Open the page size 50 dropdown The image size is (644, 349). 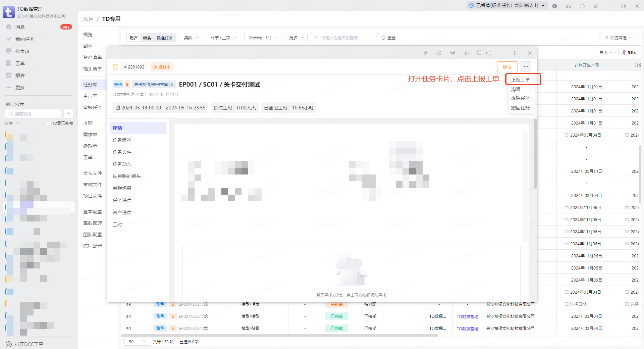click(137, 342)
